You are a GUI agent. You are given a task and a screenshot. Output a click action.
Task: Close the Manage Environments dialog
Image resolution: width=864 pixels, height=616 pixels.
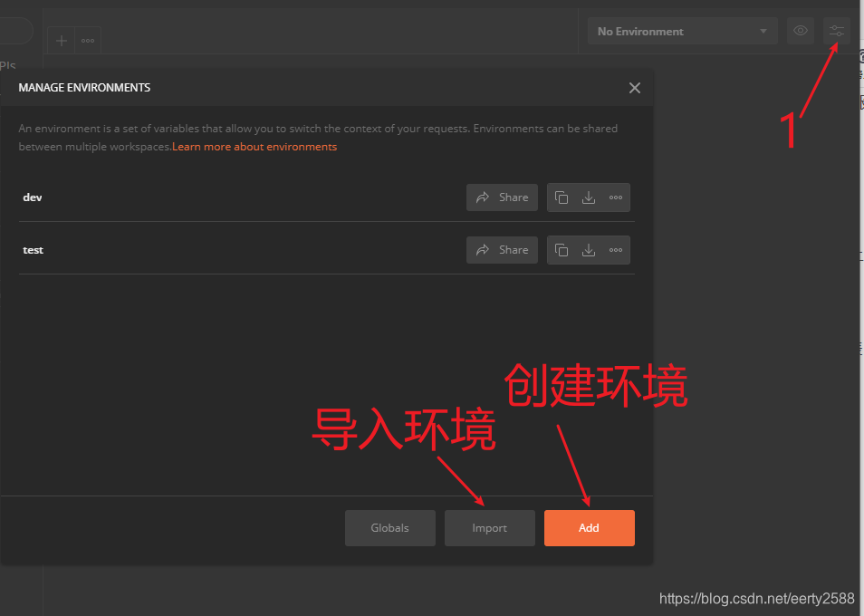pos(634,87)
